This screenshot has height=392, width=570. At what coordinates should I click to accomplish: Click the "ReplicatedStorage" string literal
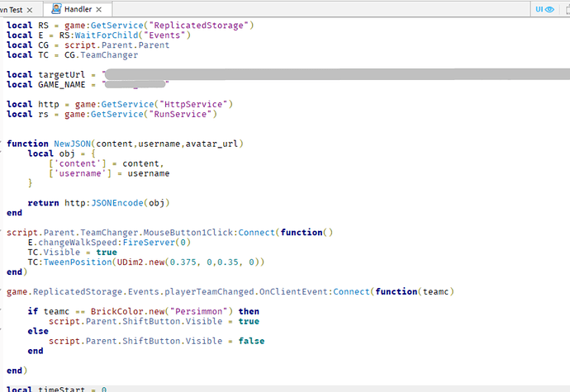[x=198, y=26]
